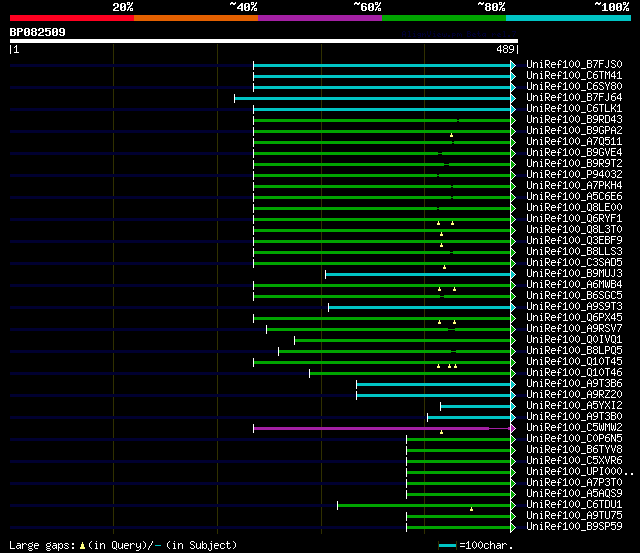This screenshot has width=640, height=553.
Task: Click UniRef100_A9S9T3 label
Action: 574,307
